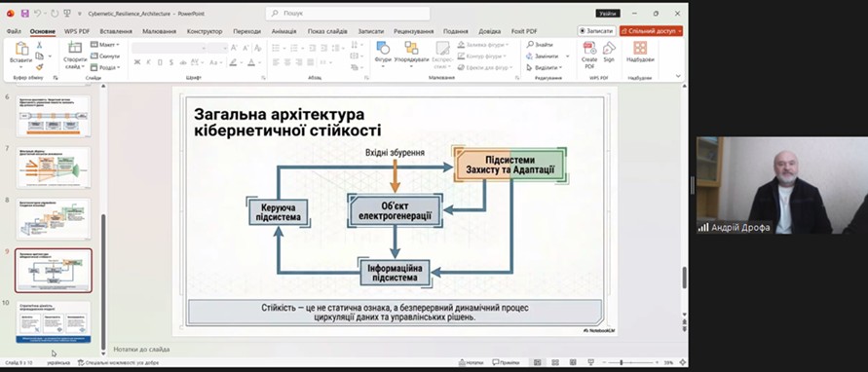Open the Shapes (Фігури) gallery
The height and width of the screenshot is (372, 868).
(x=383, y=55)
